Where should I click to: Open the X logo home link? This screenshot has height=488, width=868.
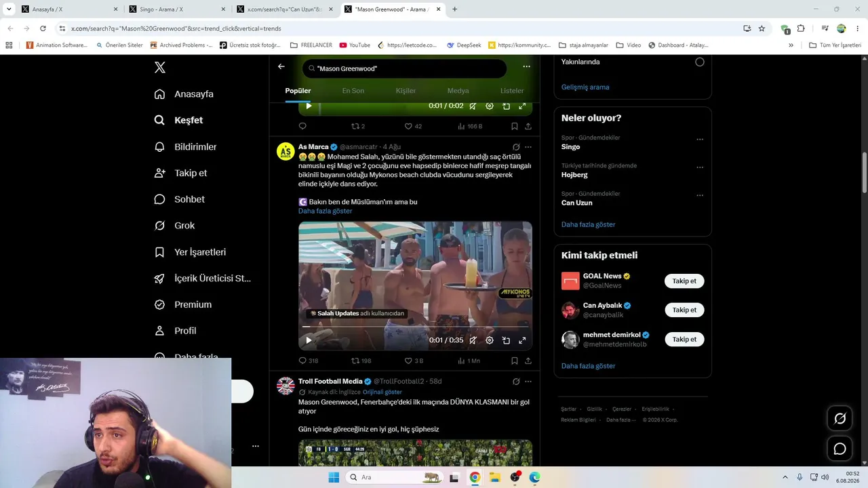click(160, 67)
